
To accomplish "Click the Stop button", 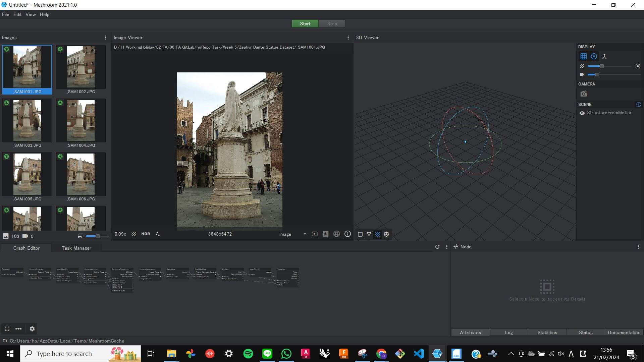I will click(332, 23).
